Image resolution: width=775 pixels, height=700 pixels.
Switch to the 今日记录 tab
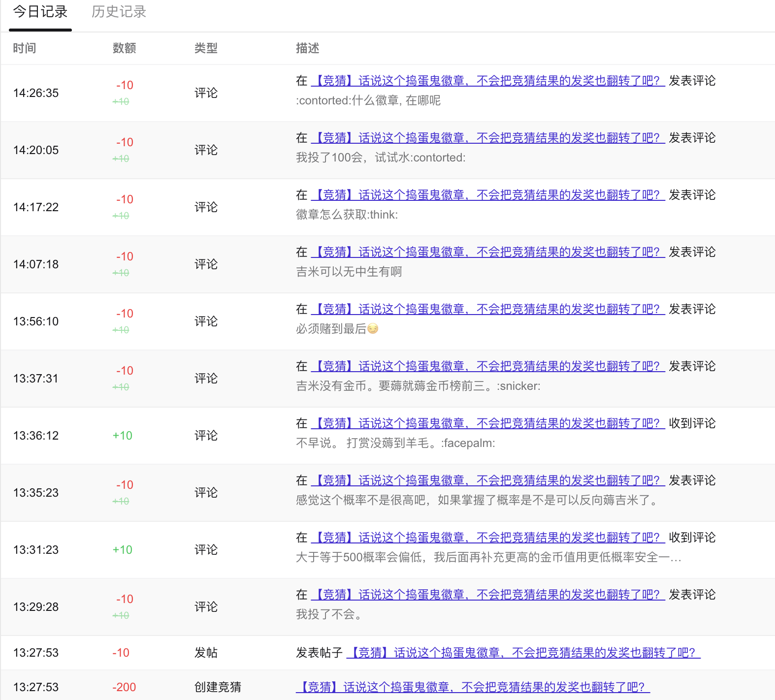pyautogui.click(x=40, y=12)
